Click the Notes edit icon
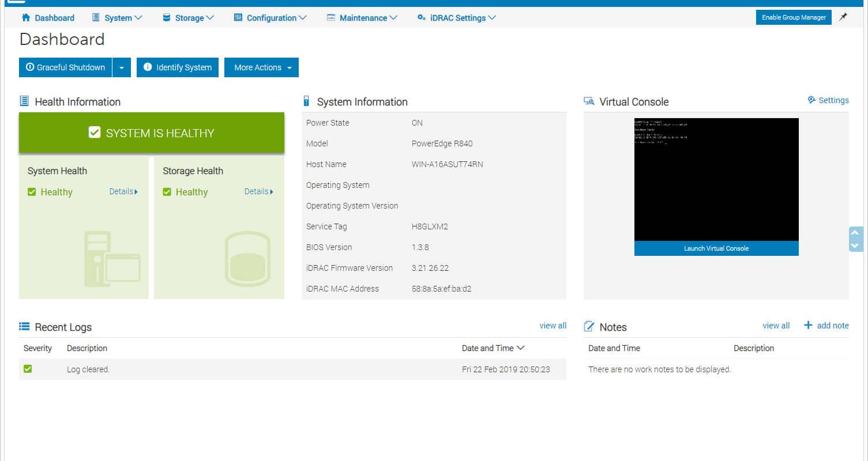The width and height of the screenshot is (868, 461). coord(589,327)
